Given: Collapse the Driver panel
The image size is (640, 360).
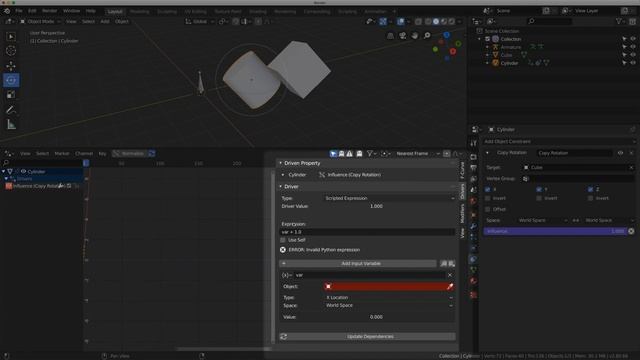Looking at the screenshot, I should pos(281,187).
